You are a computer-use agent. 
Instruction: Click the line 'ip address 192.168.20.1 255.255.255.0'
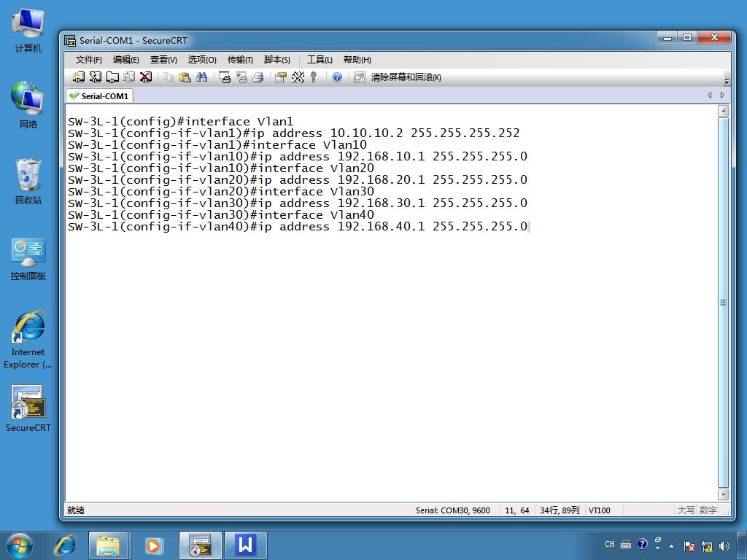click(x=298, y=180)
